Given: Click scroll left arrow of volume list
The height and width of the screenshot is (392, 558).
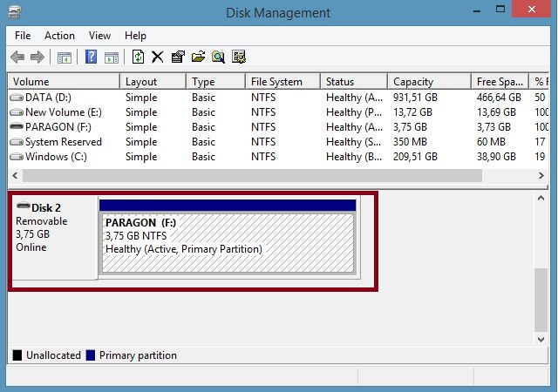Looking at the screenshot, I should [x=15, y=175].
